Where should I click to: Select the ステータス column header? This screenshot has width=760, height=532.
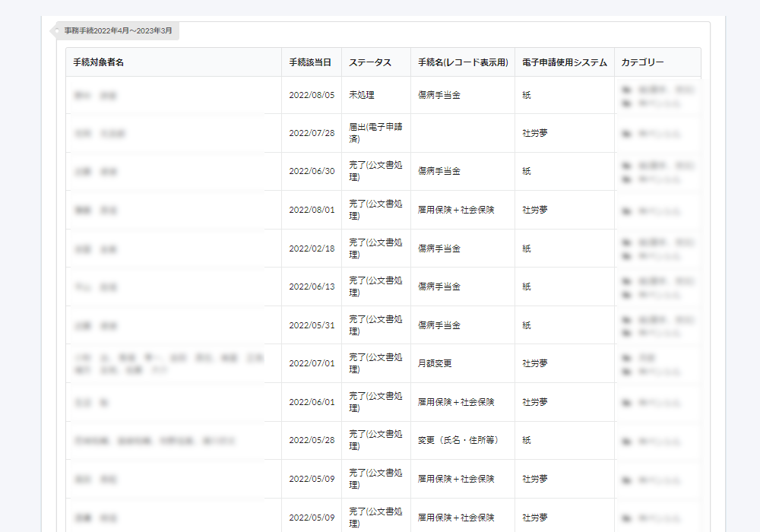370,62
